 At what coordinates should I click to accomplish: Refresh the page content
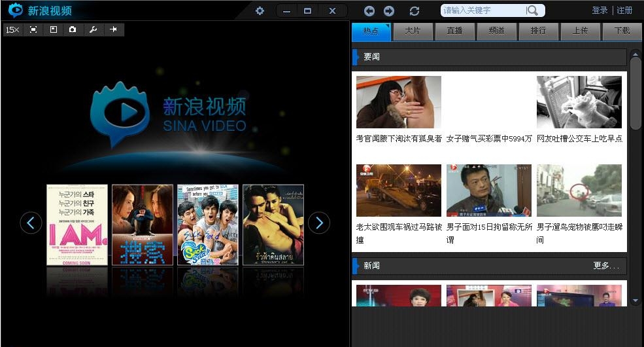[x=415, y=11]
